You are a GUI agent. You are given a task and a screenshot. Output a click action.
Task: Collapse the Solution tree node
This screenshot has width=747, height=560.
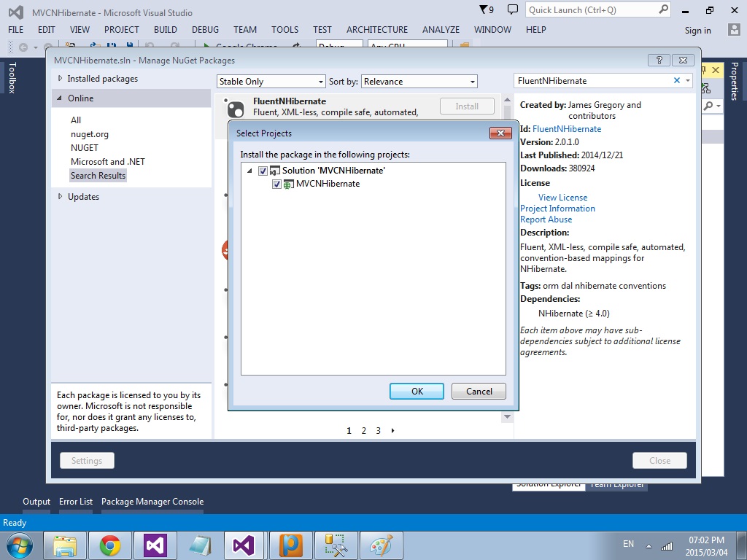pos(249,171)
